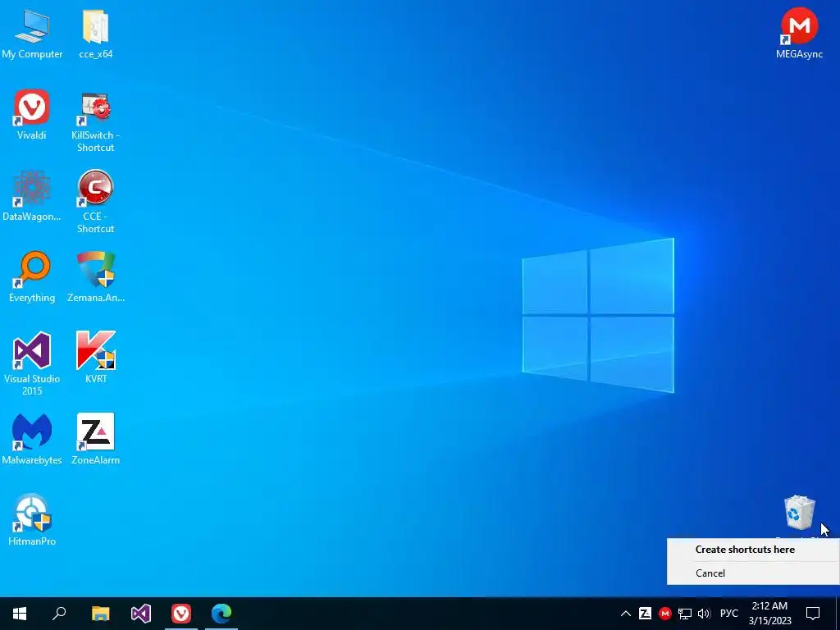The image size is (840, 630).
Task: Select the Vivaldi desktop shortcut
Action: [x=32, y=115]
